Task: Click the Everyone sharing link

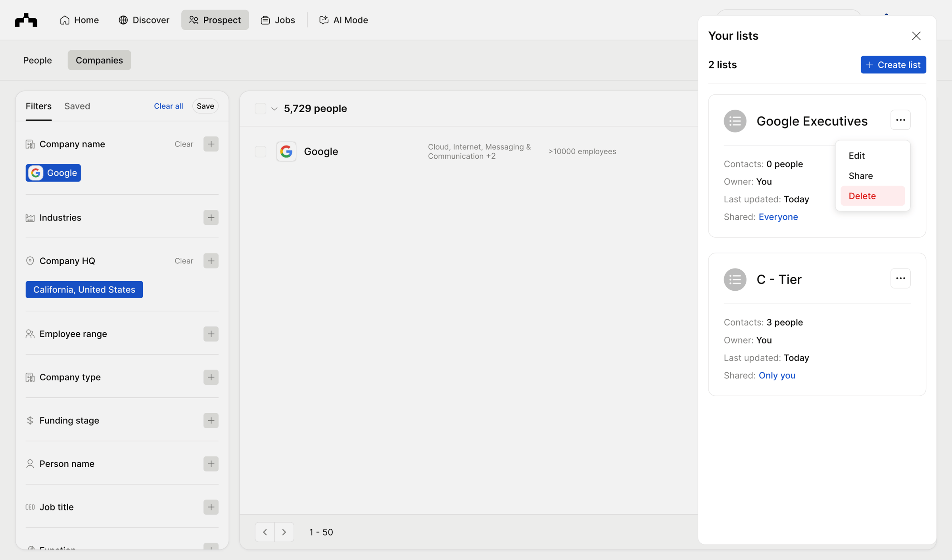Action: [x=778, y=217]
